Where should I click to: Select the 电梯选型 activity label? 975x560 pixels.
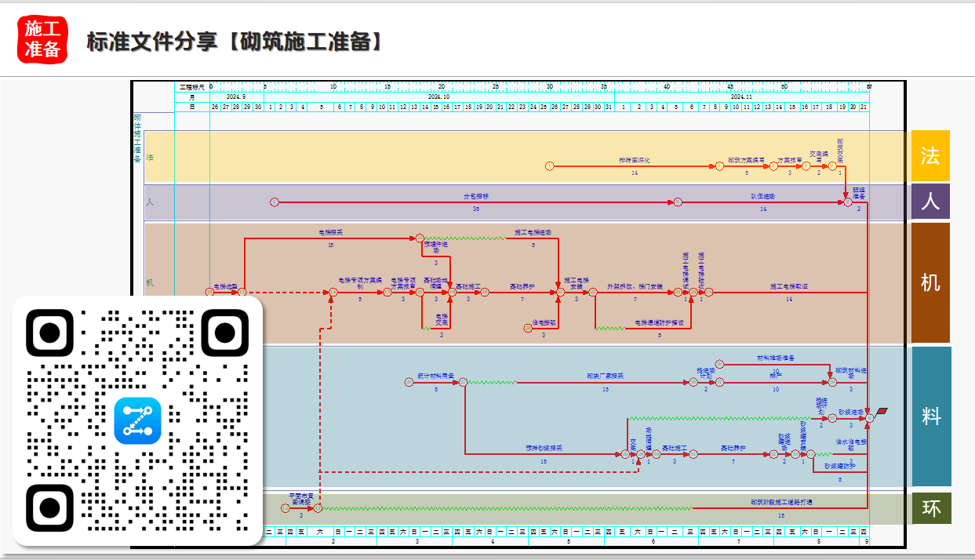[x=225, y=286]
